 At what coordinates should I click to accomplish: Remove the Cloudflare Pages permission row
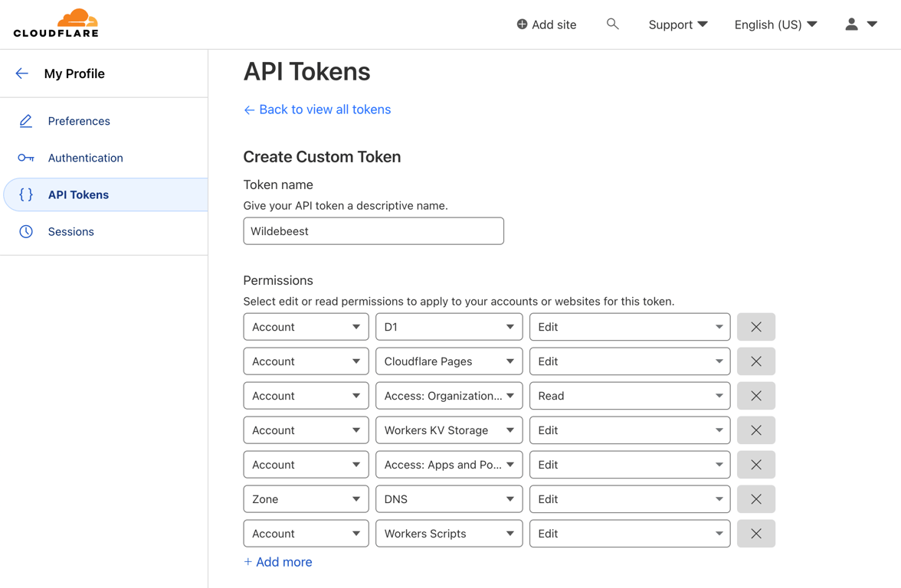(x=756, y=361)
